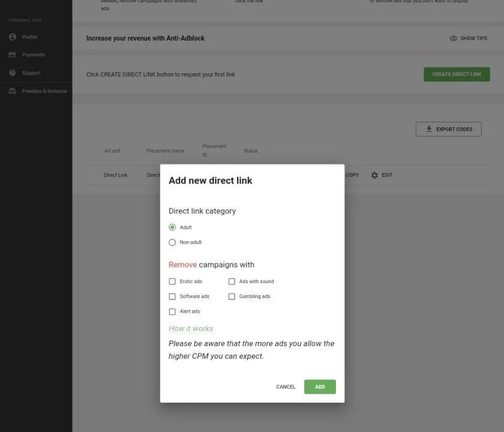Click the Anti-Adblock revenue heading
Viewport: 504px width, 432px height.
(x=145, y=38)
